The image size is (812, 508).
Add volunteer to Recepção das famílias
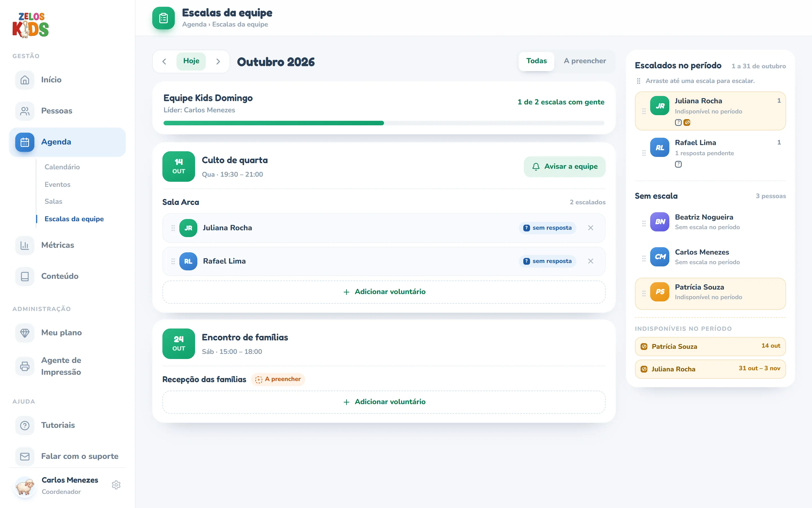point(384,402)
